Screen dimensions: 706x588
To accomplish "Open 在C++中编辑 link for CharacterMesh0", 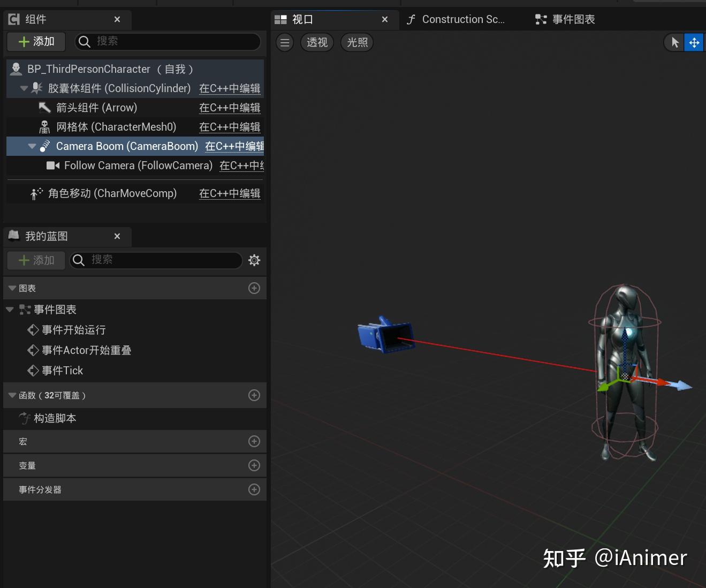I will tap(230, 127).
